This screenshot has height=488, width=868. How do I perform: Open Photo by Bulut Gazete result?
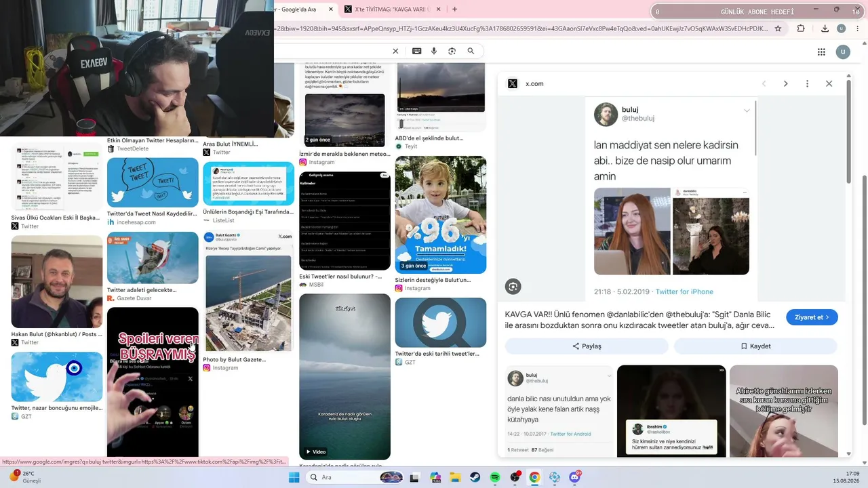[234, 359]
